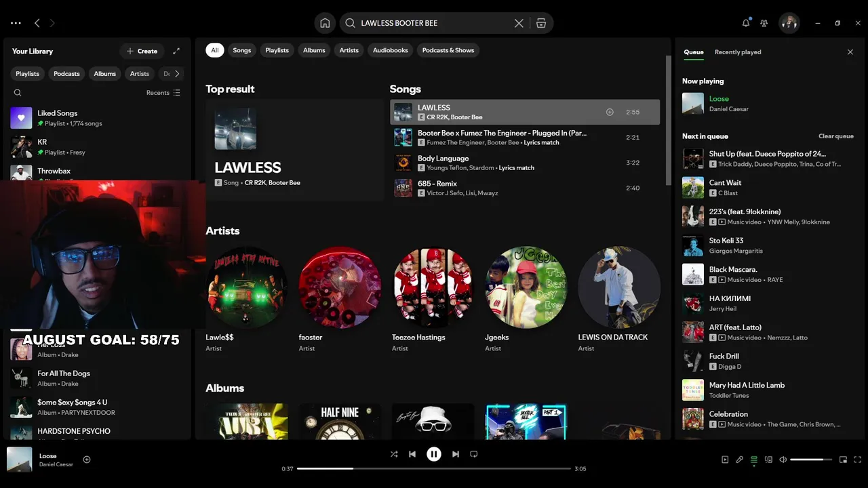Open the What's New notifications bell
Screen dimensions: 868x488
tap(746, 23)
